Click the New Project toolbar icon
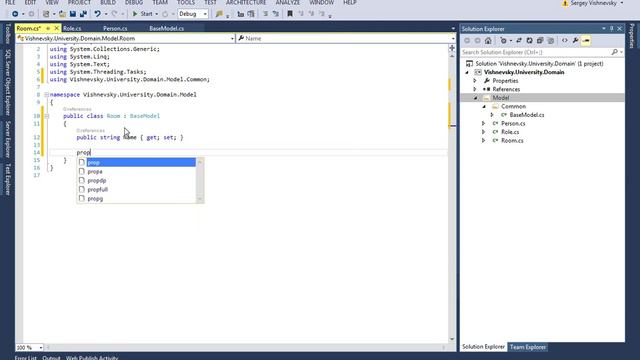Viewport: 640px width, 360px height. (46, 14)
